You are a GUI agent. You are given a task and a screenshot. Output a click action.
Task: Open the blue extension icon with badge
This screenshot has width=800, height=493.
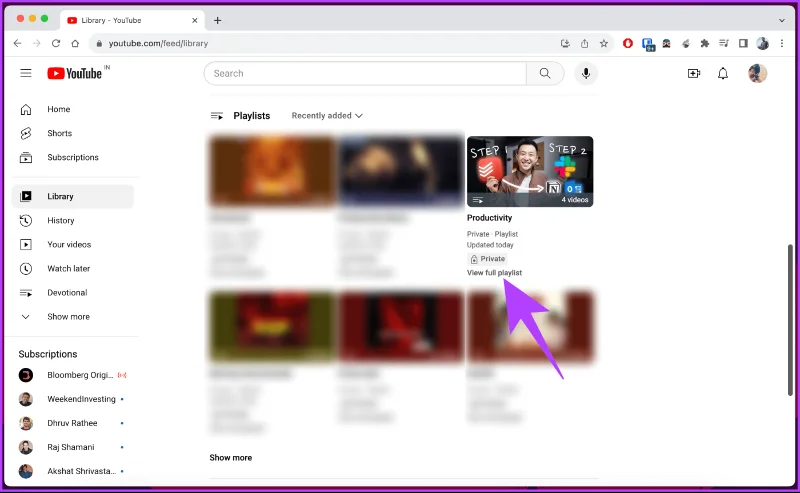tap(648, 44)
